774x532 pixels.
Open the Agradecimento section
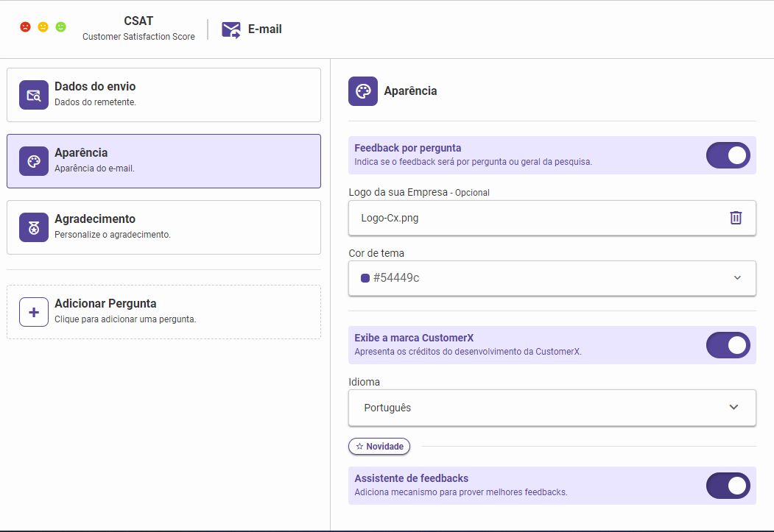click(x=163, y=227)
